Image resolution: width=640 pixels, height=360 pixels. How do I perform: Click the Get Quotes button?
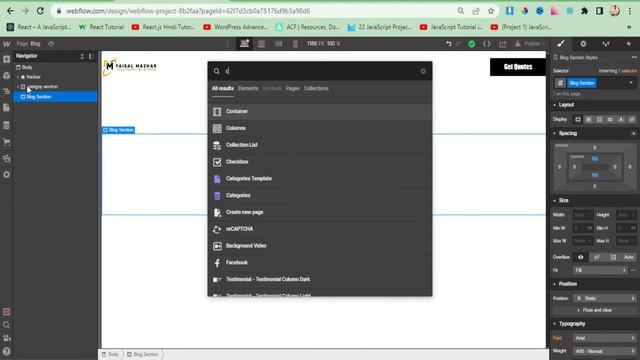tap(518, 67)
